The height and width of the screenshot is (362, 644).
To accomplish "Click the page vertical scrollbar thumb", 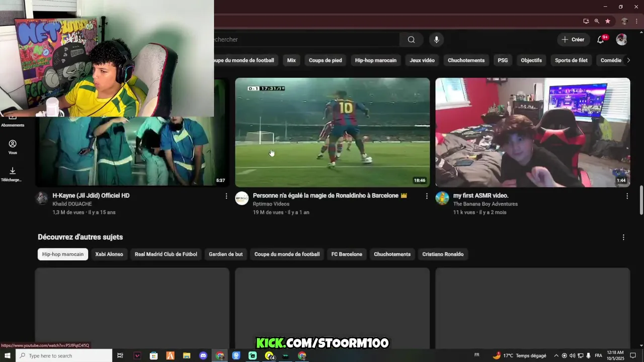I will (641, 200).
